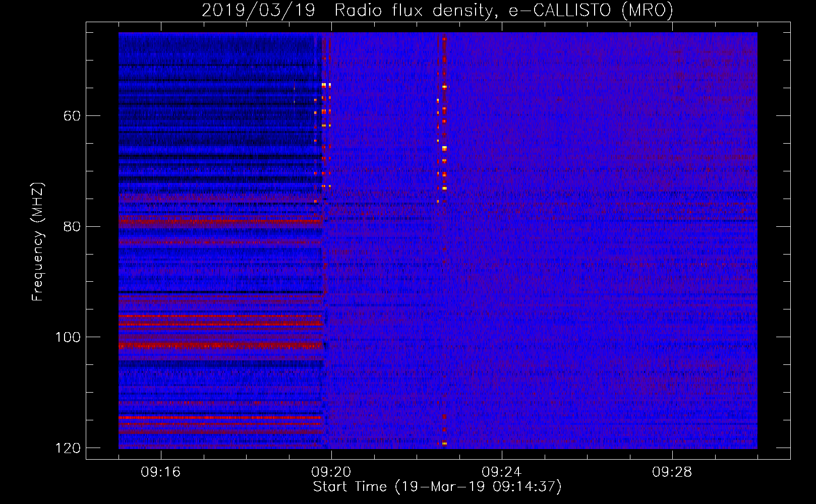Click the 09:24 time tick label
The width and height of the screenshot is (816, 504).
point(502,472)
